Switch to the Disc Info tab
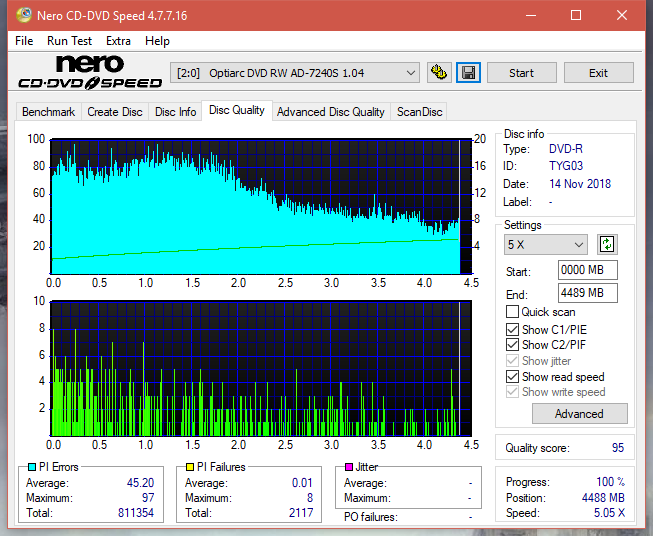 pos(175,112)
